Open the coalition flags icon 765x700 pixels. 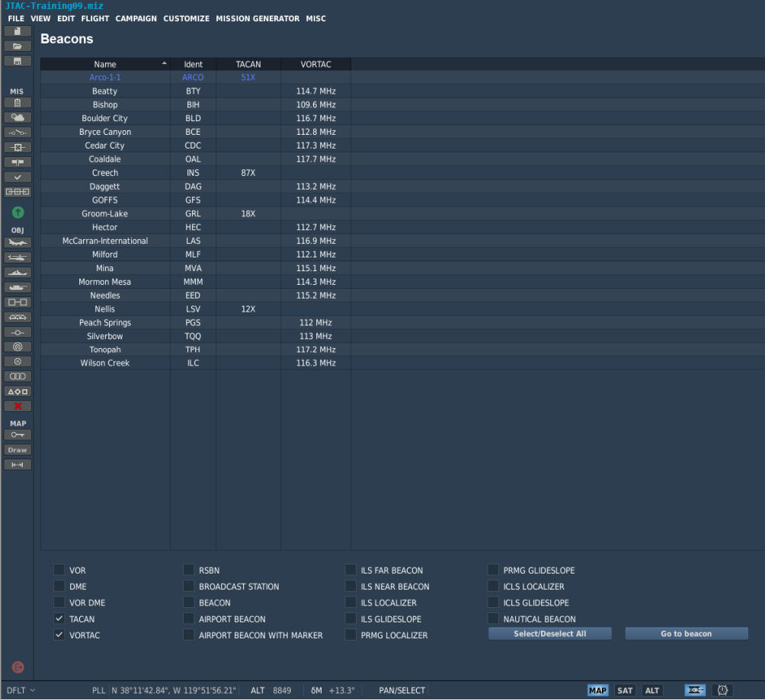pos(18,162)
